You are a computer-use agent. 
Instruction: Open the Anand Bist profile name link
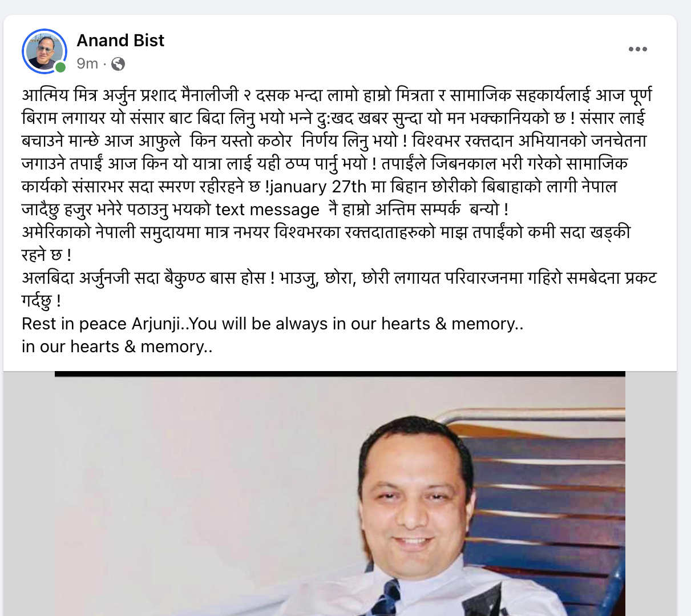(x=120, y=41)
